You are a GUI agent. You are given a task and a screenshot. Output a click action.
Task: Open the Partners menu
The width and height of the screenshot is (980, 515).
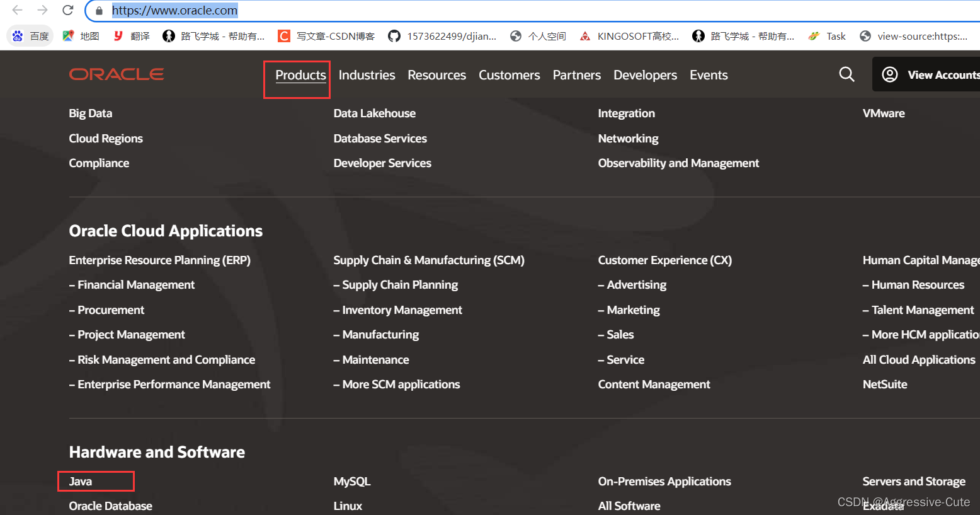(576, 75)
